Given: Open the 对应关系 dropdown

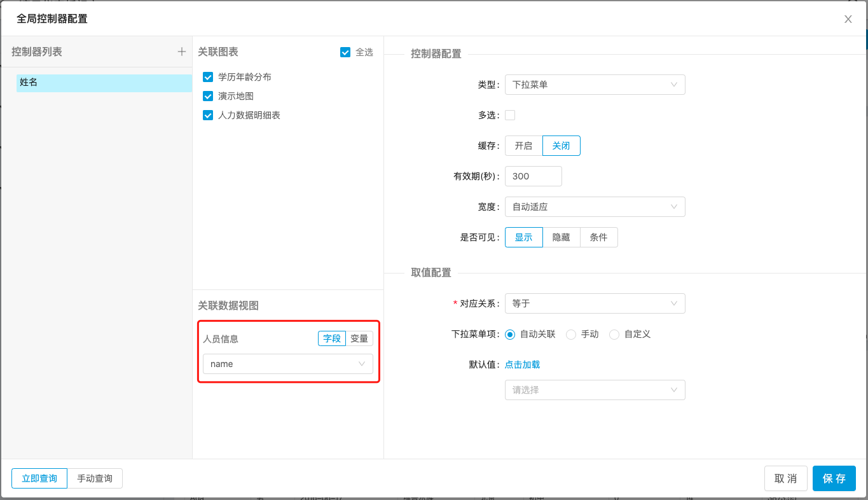Looking at the screenshot, I should coord(595,303).
